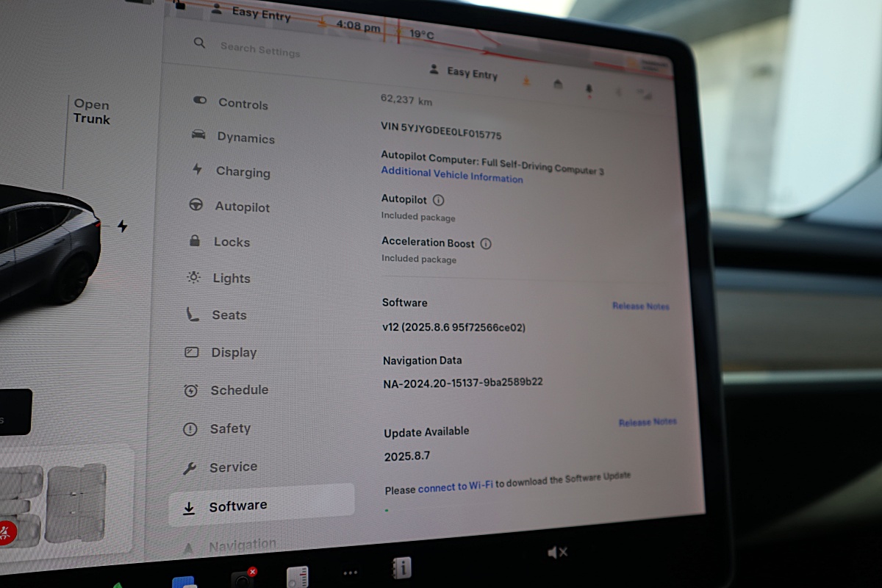
Task: Select Service in the sidebar
Action: point(219,467)
